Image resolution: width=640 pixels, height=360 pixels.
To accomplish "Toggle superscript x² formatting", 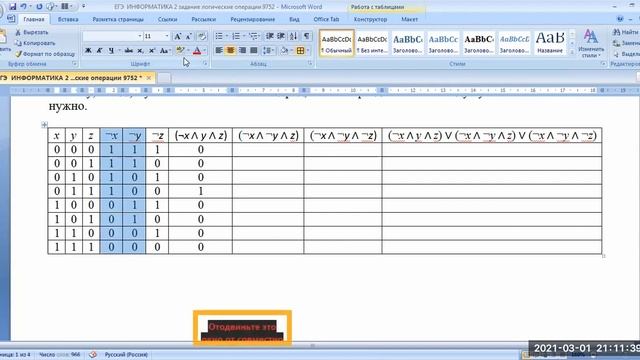I will point(152,51).
